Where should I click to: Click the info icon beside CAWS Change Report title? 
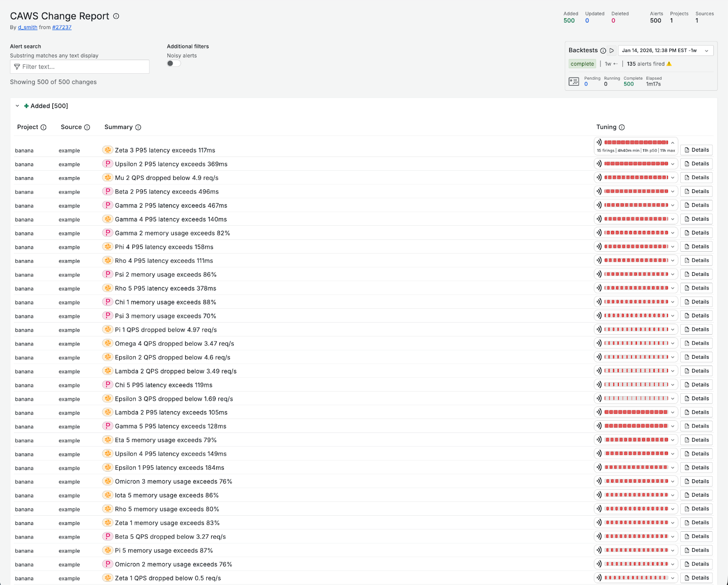[116, 16]
